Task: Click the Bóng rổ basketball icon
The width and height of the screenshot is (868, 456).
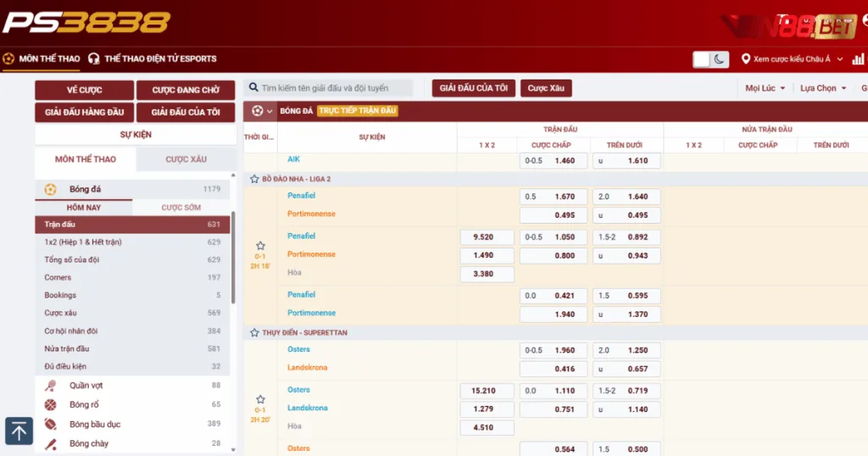Action: pyautogui.click(x=50, y=405)
